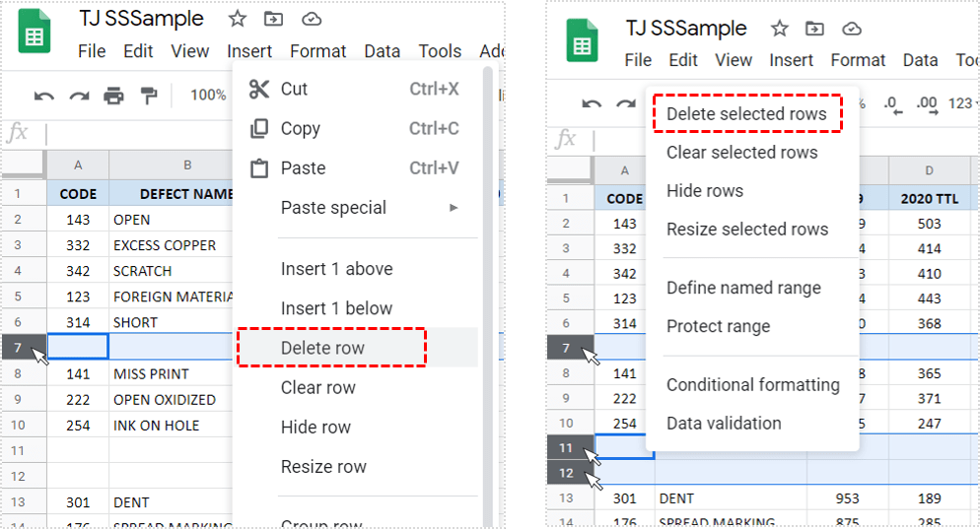Click the increase decimal places (.00) button
The width and height of the screenshot is (980, 529).
click(x=926, y=103)
